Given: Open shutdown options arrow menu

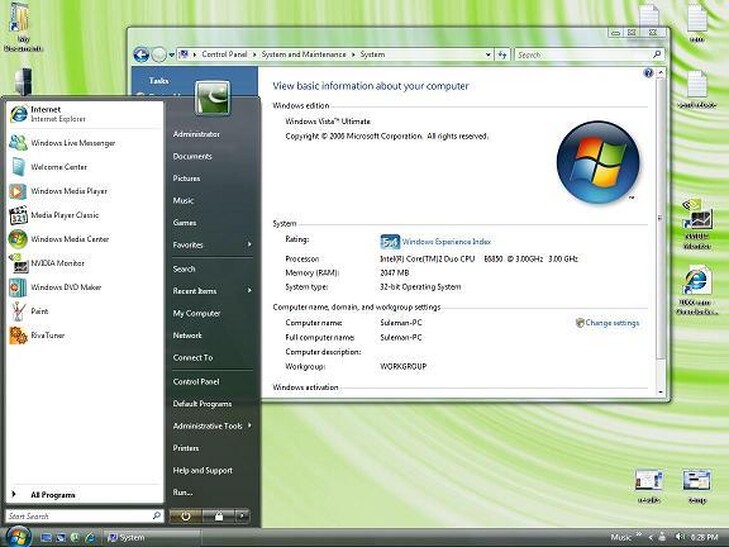Looking at the screenshot, I should (242, 516).
